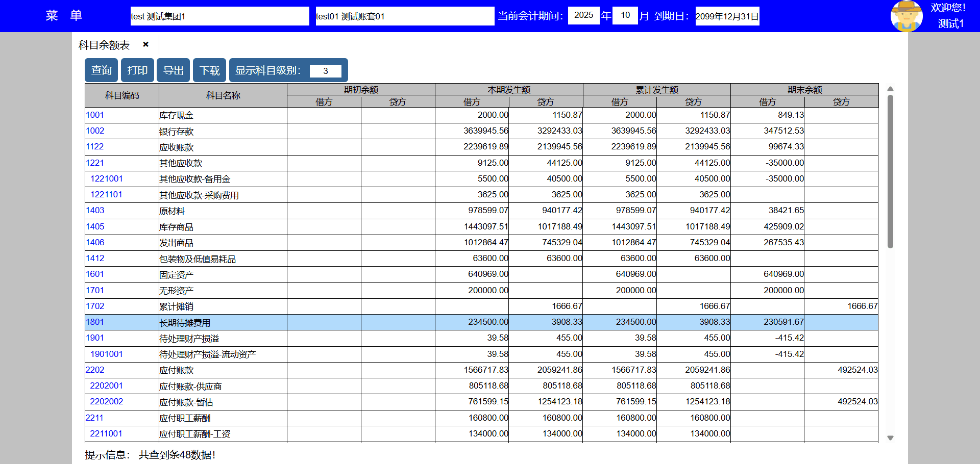The width and height of the screenshot is (980, 464).
Task: Click the 查询 button
Action: pos(101,70)
